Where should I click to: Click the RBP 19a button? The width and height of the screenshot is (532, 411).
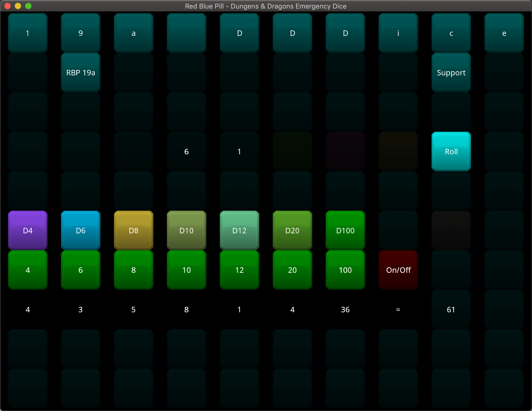(80, 72)
